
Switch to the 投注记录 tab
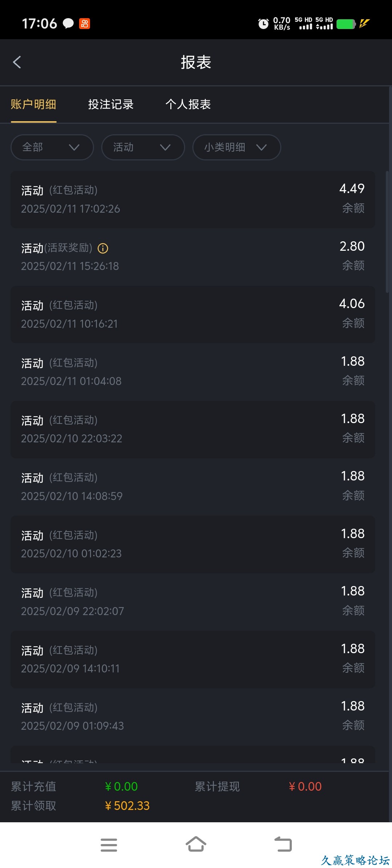111,105
